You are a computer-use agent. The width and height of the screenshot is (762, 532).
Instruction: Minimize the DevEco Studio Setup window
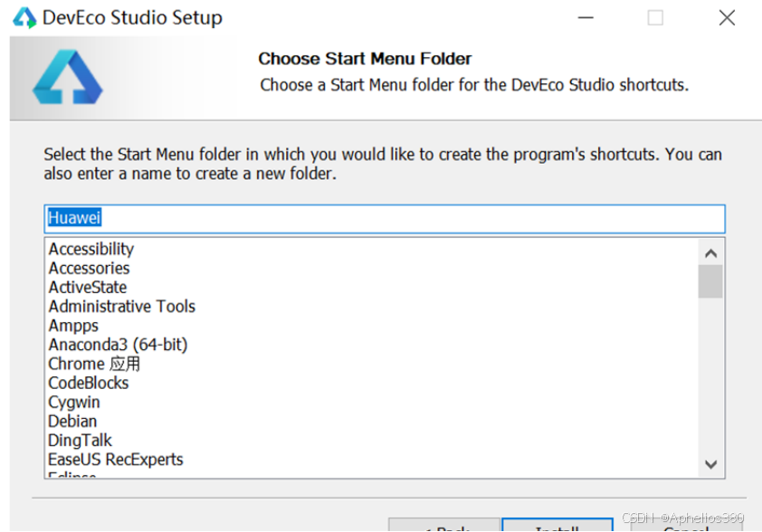pyautogui.click(x=586, y=18)
